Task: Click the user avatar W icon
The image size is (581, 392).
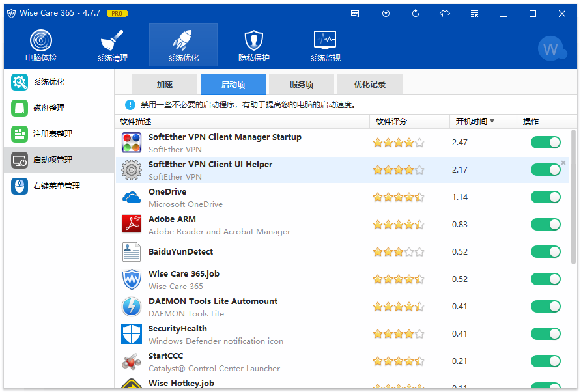Action: coord(551,49)
